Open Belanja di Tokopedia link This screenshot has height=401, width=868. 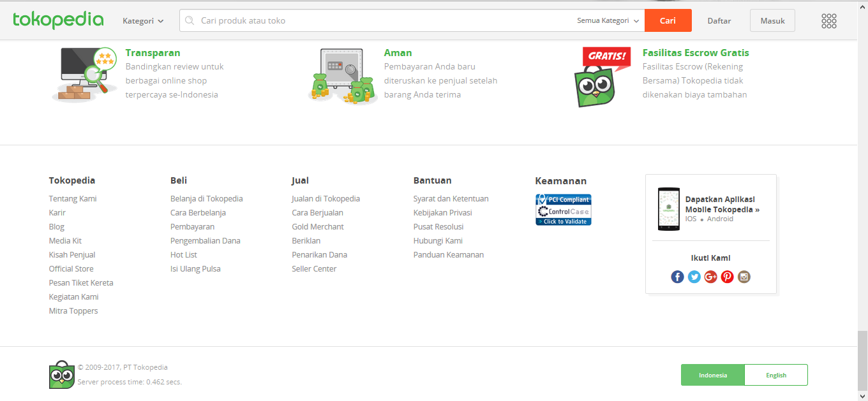click(x=207, y=198)
